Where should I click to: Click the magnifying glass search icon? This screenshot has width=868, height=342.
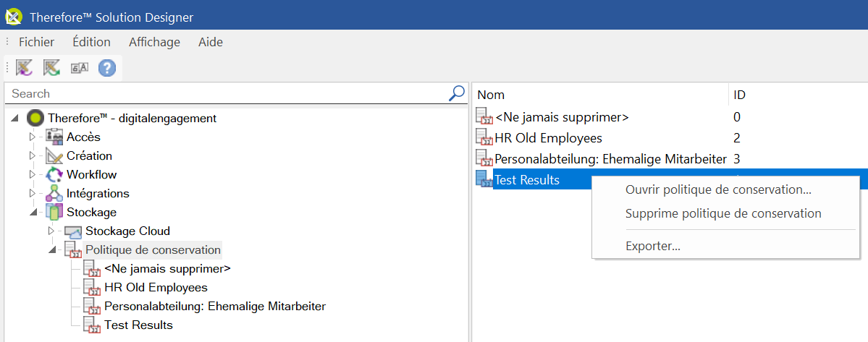(x=457, y=93)
